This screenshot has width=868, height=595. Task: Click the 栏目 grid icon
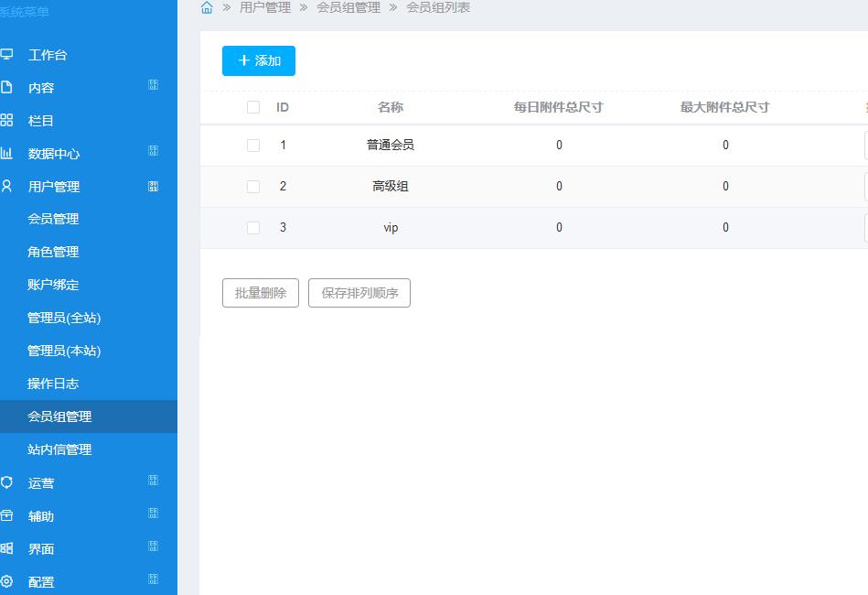point(7,121)
